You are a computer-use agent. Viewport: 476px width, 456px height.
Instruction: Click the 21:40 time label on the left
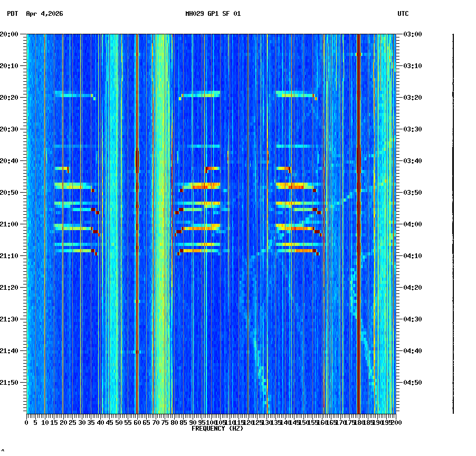(13, 351)
